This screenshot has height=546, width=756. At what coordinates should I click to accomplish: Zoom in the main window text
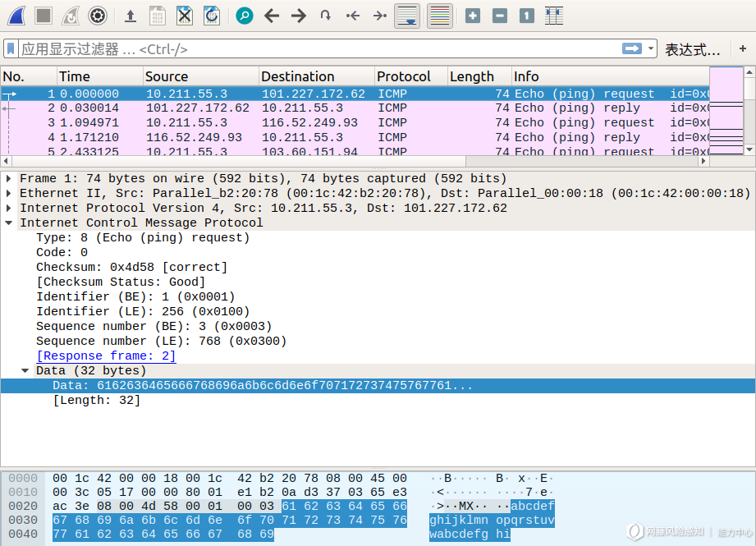473,16
